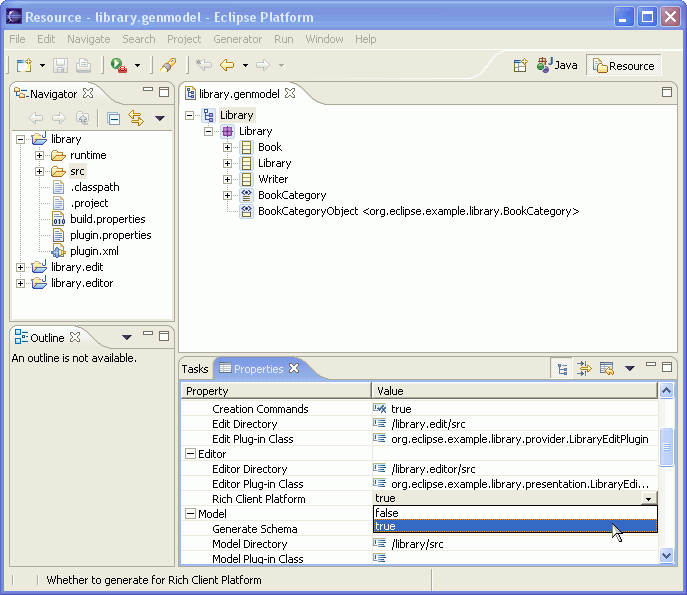The image size is (687, 595).
Task: Expand the src folder in Navigator
Action: [39, 171]
